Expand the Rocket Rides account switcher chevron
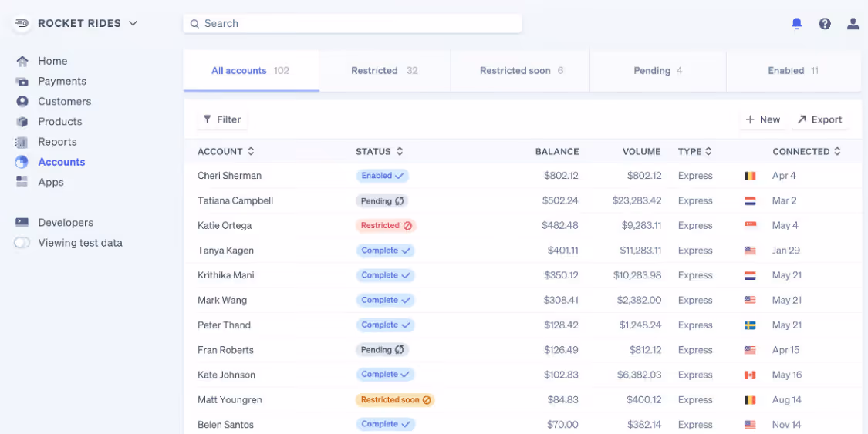 (133, 23)
